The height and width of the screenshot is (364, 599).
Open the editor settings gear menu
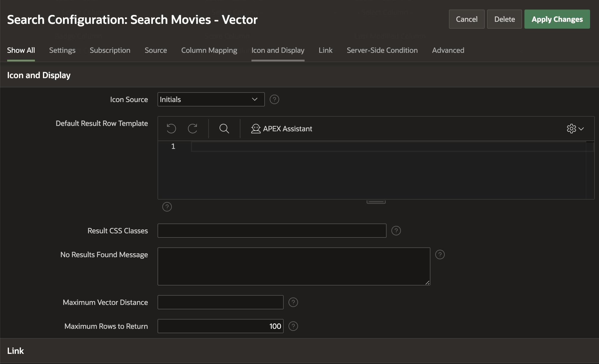(575, 129)
